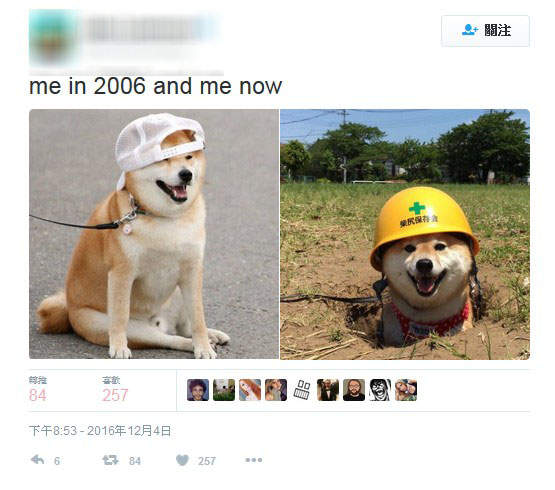
Task: Click first liker avatar with purple hair
Action: (x=198, y=390)
